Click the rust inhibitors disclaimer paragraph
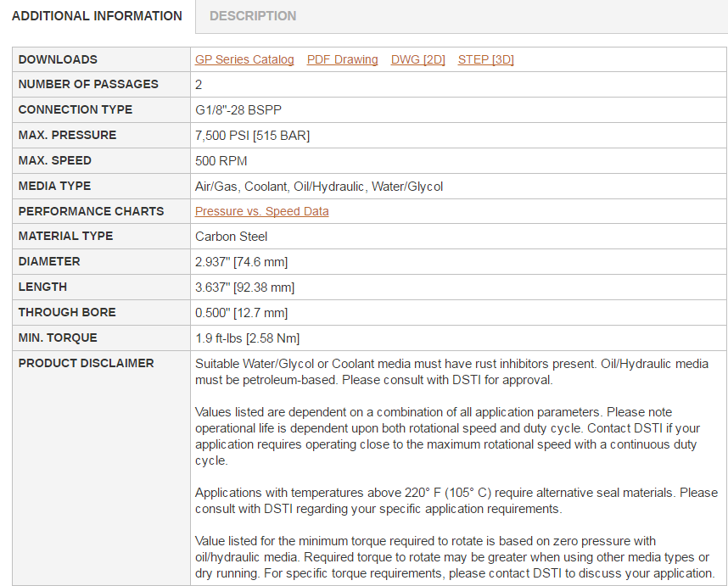The width and height of the screenshot is (728, 586). point(451,371)
